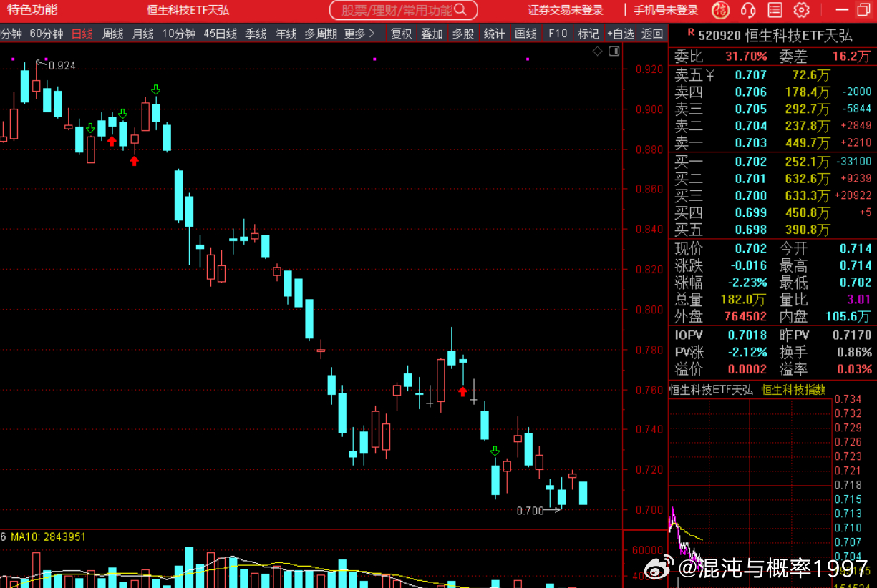Click the 多股 multi-stock button
Image resolution: width=877 pixels, height=588 pixels.
(x=463, y=34)
